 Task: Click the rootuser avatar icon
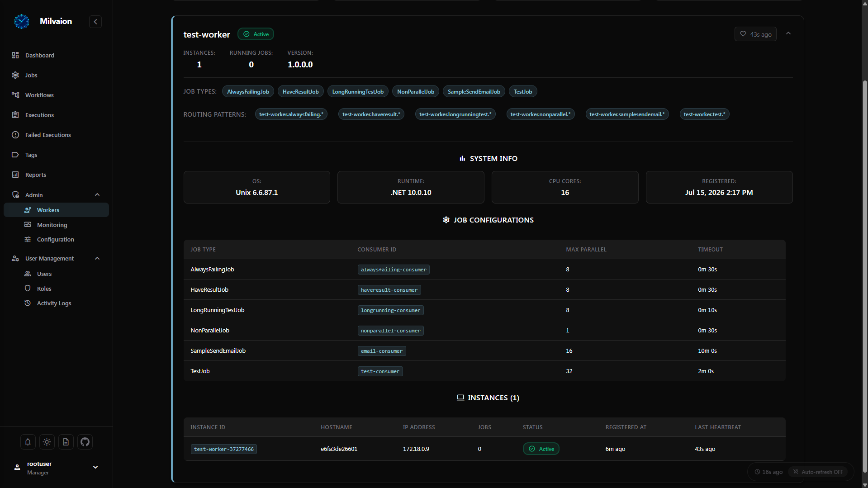(x=17, y=467)
